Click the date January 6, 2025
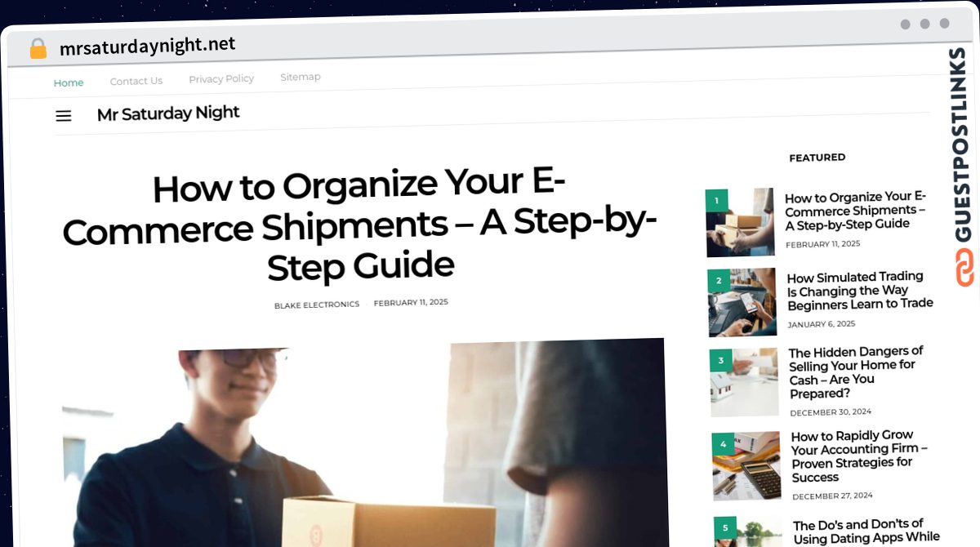 tap(822, 324)
